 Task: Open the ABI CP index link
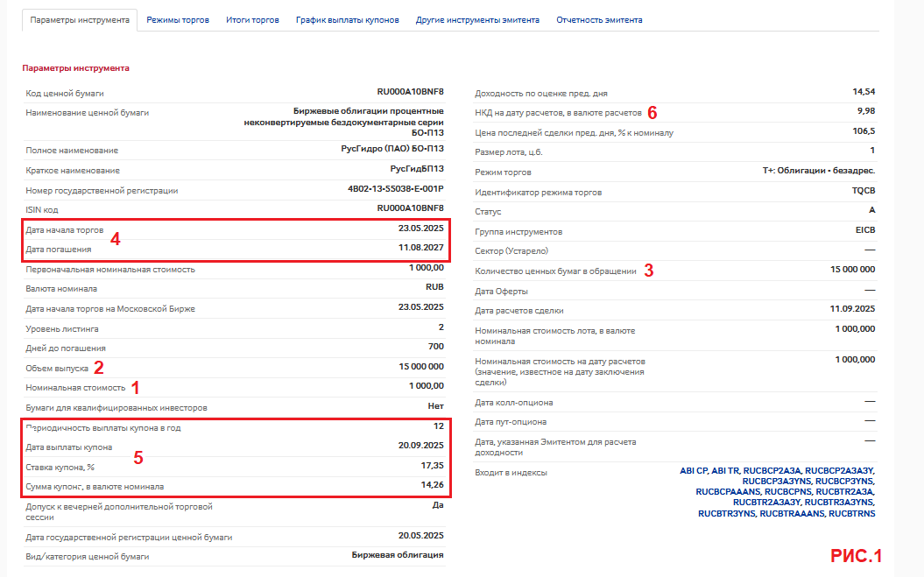click(x=693, y=471)
